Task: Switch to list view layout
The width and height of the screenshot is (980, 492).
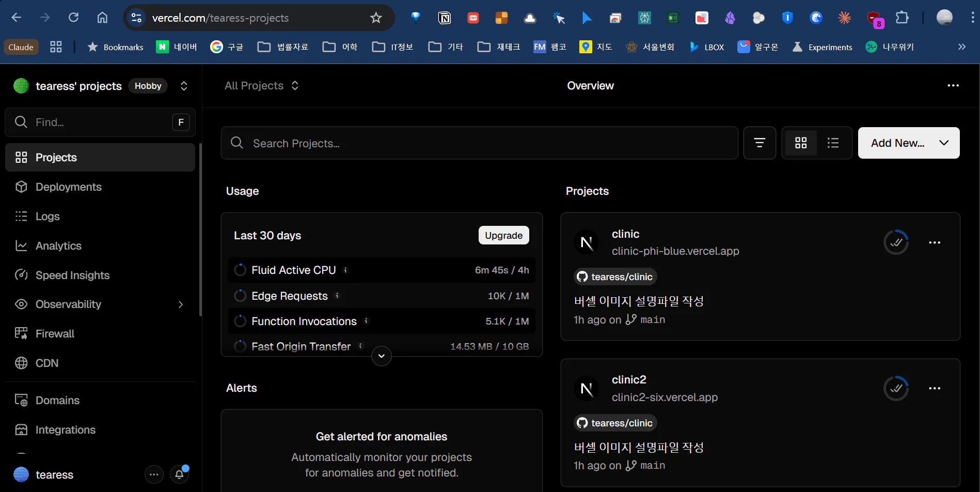Action: pos(833,143)
